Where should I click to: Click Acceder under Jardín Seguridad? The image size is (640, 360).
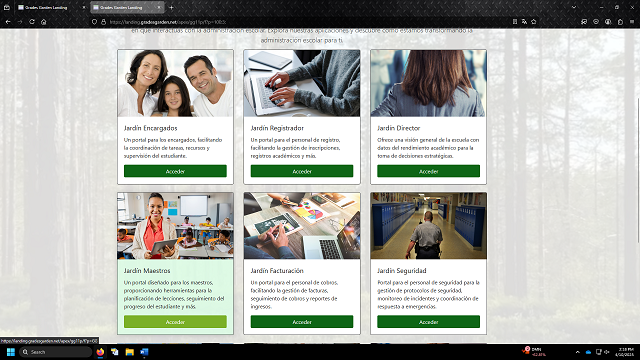click(x=428, y=322)
